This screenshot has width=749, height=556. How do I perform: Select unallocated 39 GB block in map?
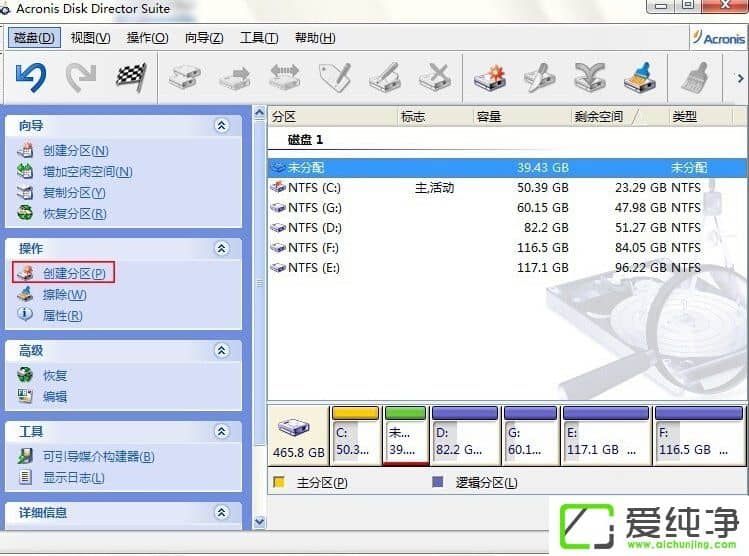click(x=405, y=435)
